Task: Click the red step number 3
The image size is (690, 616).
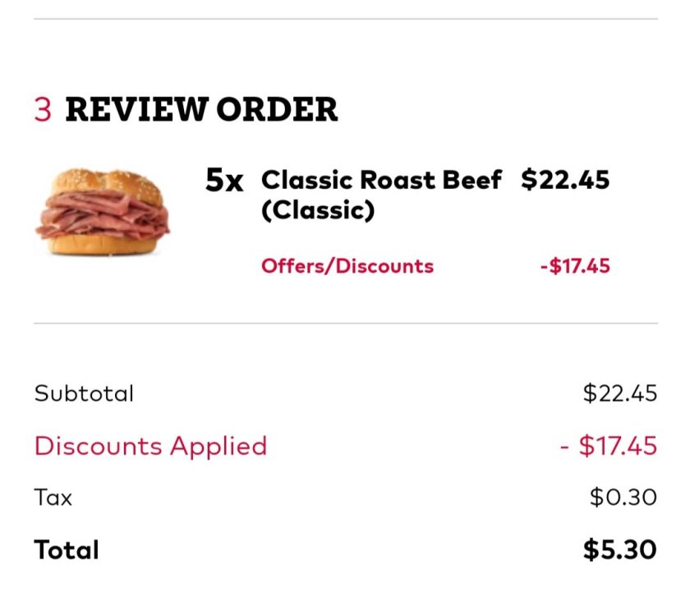Action: pos(43,109)
